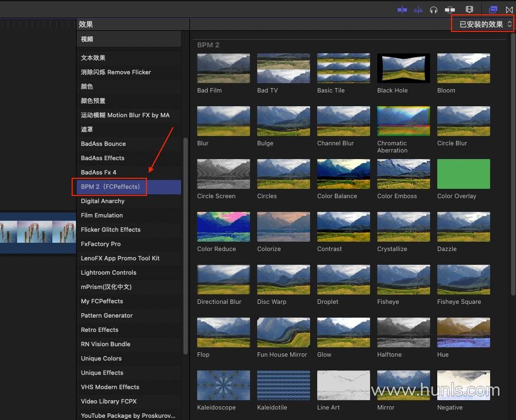
Task: Click the solo headphones icon
Action: 434,9
